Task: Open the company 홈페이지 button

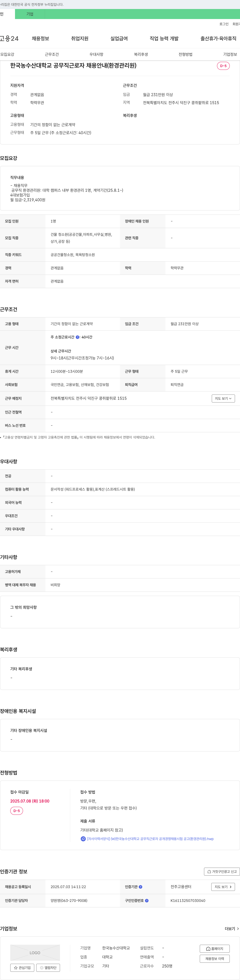Action: [x=214, y=948]
